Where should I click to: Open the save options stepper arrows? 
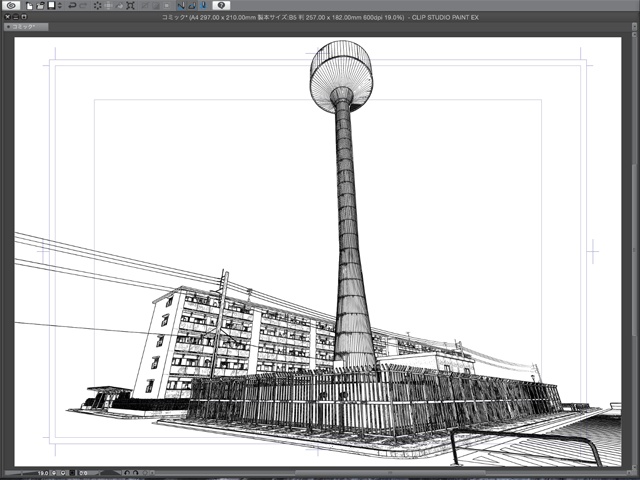coord(60,6)
